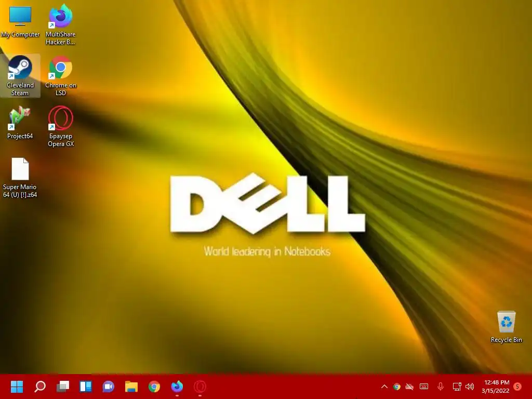
Task: Select the Браузер Opera GX shortcut
Action: pos(61,127)
